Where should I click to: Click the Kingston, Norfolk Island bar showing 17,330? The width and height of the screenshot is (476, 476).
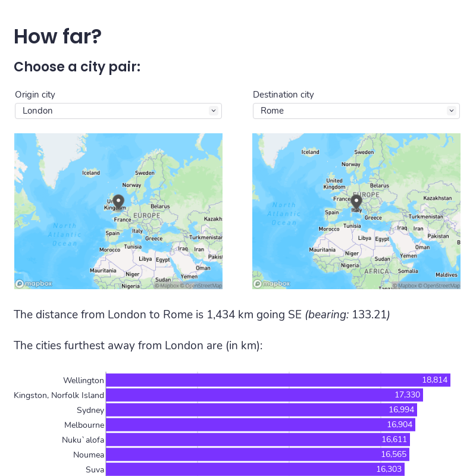[264, 395]
